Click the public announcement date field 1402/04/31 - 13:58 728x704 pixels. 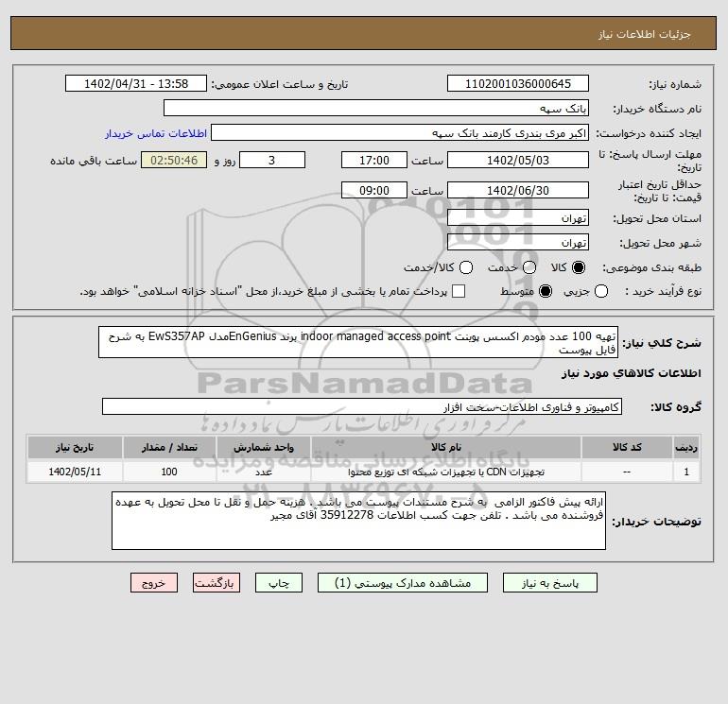click(136, 83)
